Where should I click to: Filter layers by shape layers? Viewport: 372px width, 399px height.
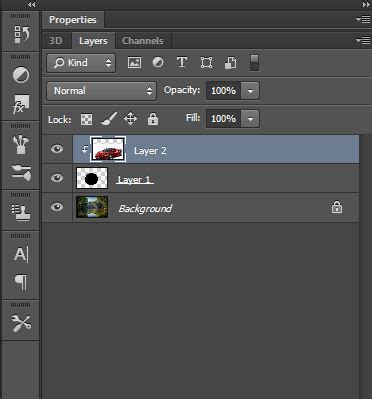(206, 63)
